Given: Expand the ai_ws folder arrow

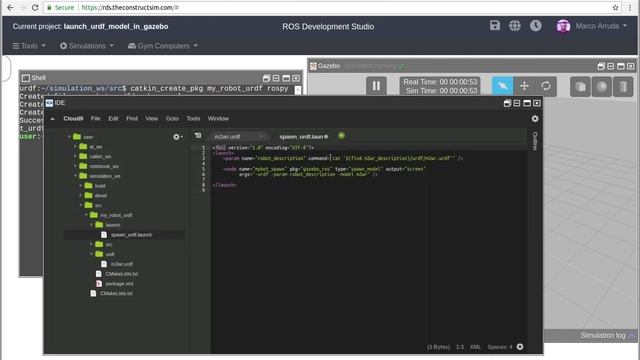Looking at the screenshot, I should [76, 147].
